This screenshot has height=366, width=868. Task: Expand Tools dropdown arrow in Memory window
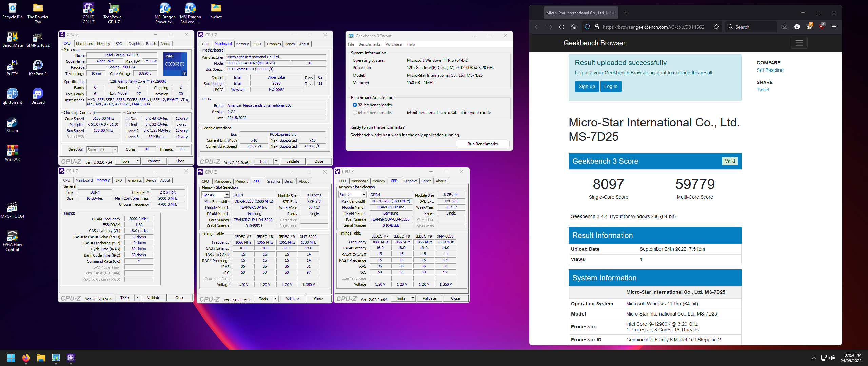[137, 298]
